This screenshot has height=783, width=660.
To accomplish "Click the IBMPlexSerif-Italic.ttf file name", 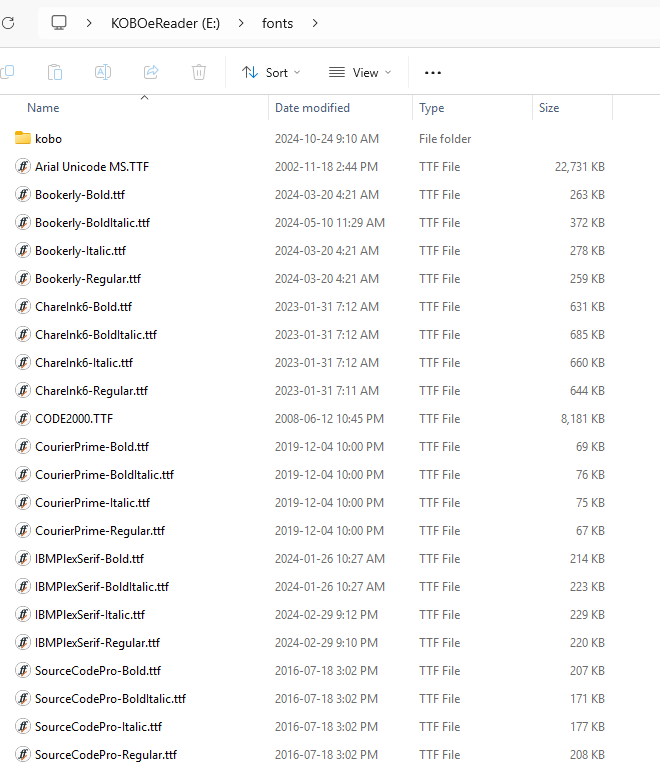I will [90, 615].
